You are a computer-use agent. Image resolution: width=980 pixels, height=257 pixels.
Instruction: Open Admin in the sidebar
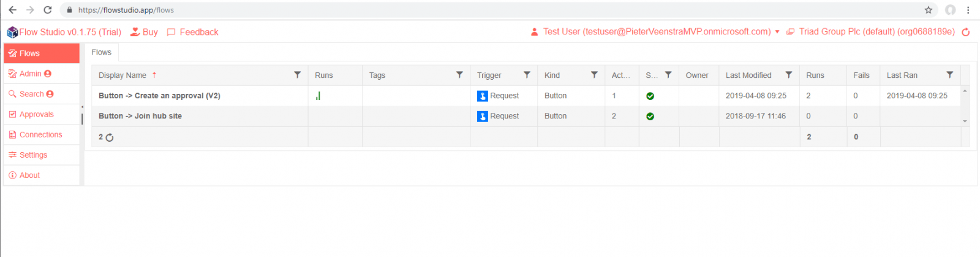tap(42, 74)
